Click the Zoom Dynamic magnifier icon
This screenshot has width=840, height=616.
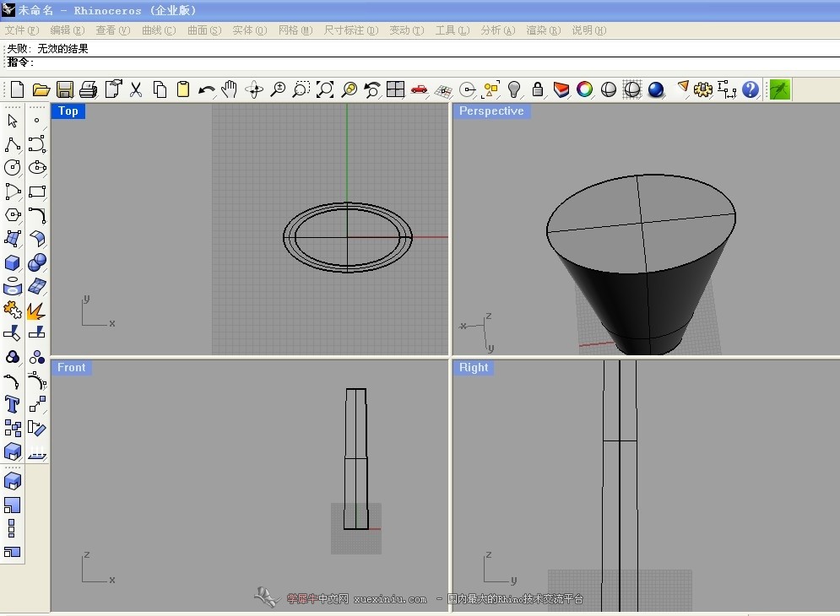pyautogui.click(x=278, y=89)
